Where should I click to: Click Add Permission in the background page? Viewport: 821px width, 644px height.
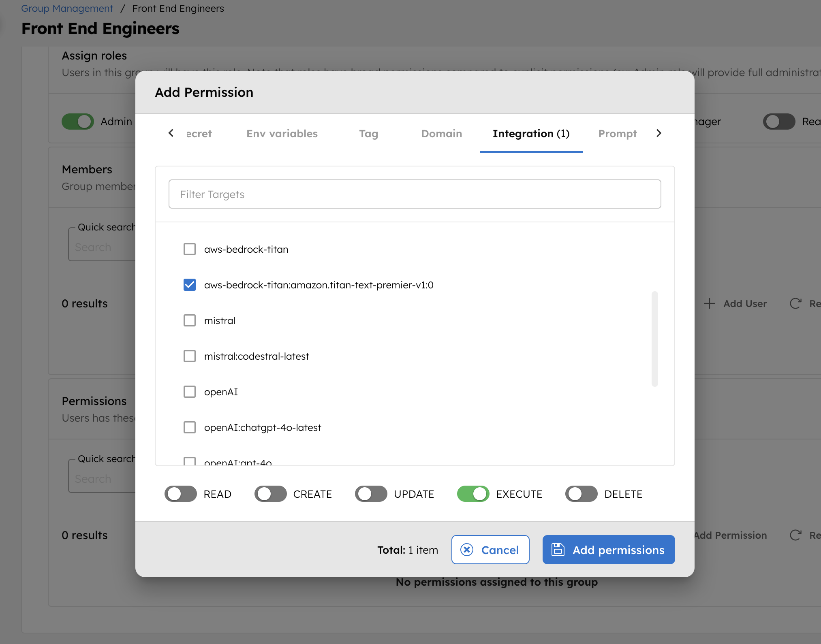pos(730,535)
